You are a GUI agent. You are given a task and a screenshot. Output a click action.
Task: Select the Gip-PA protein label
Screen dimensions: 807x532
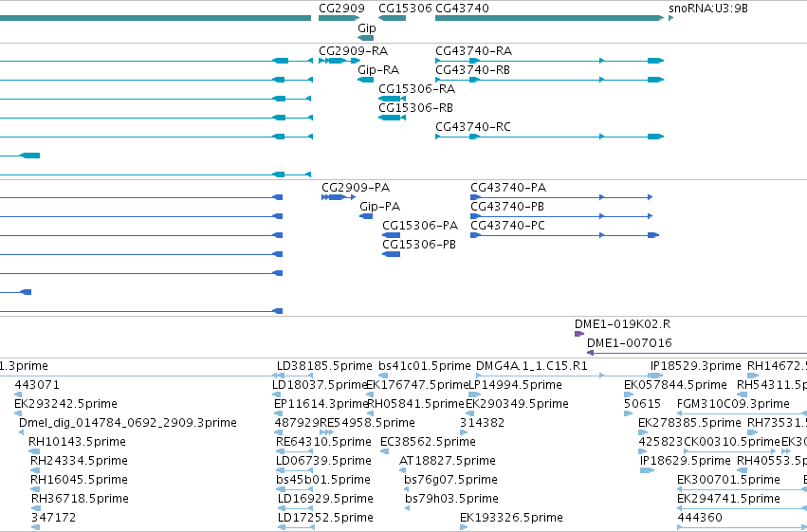pyautogui.click(x=380, y=207)
